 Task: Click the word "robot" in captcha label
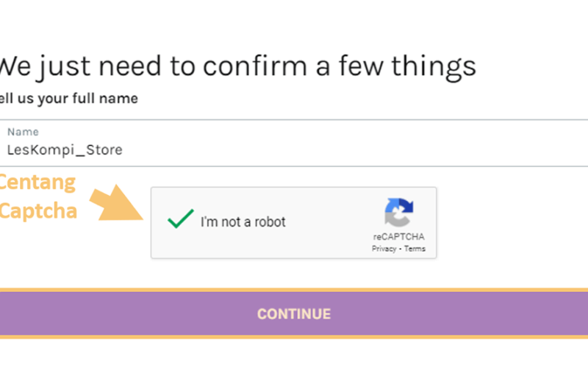[x=270, y=222]
